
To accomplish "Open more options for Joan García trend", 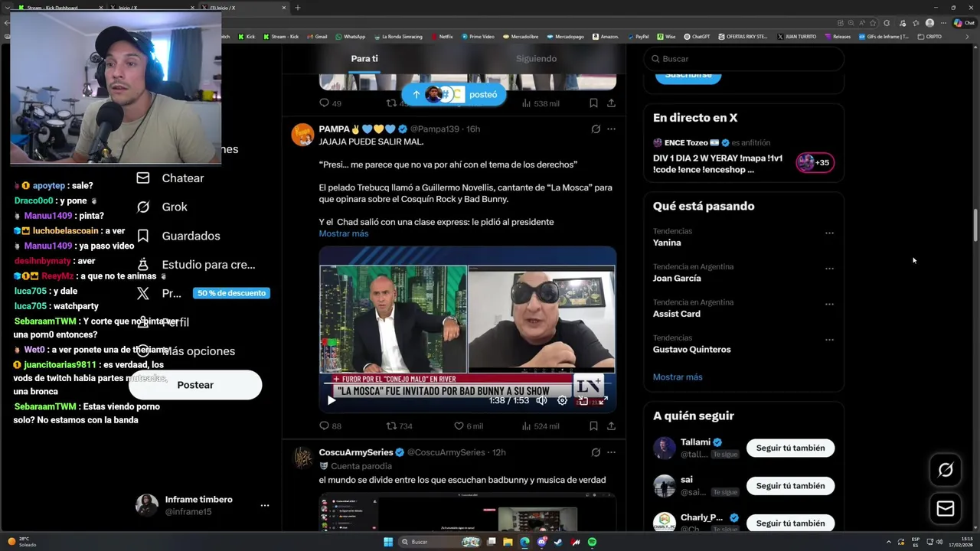I will point(829,269).
